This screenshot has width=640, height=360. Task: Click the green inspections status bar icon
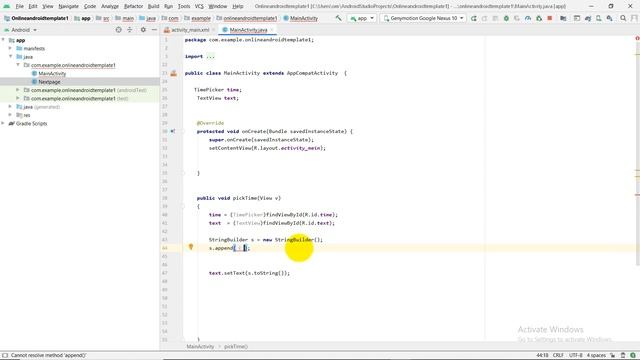pos(633,356)
